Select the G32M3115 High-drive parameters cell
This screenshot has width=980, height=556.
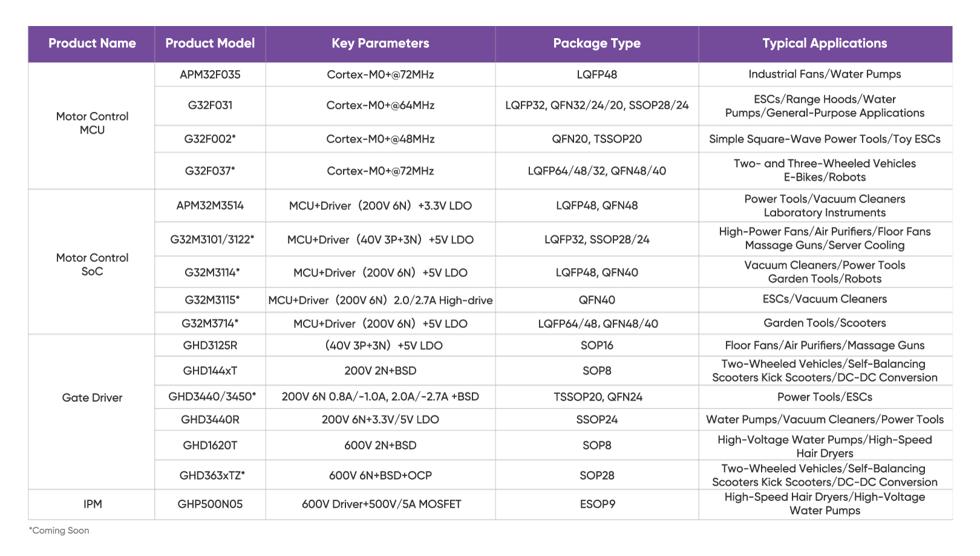[381, 300]
